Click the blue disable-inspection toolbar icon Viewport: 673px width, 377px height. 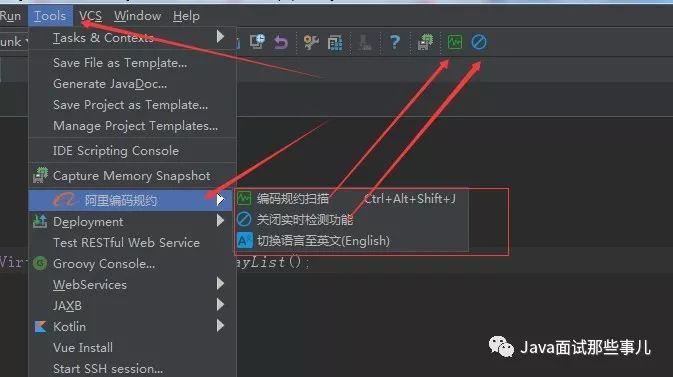point(479,42)
